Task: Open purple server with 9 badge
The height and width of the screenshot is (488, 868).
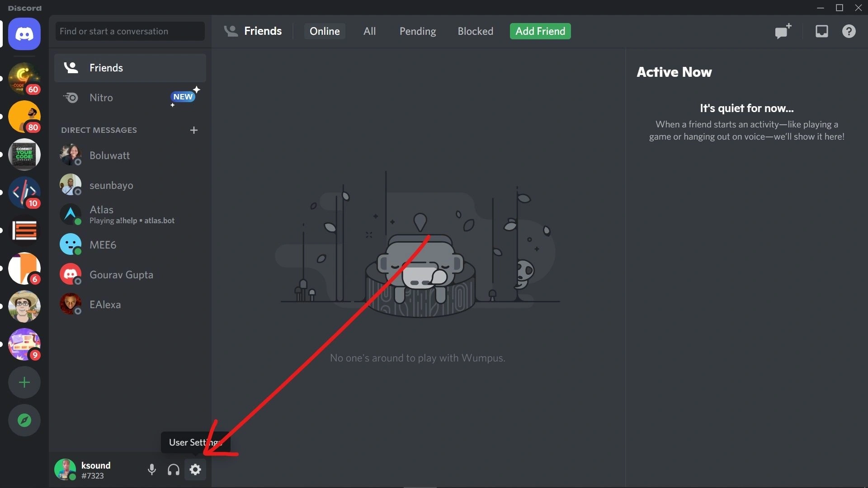Action: pos(24,344)
